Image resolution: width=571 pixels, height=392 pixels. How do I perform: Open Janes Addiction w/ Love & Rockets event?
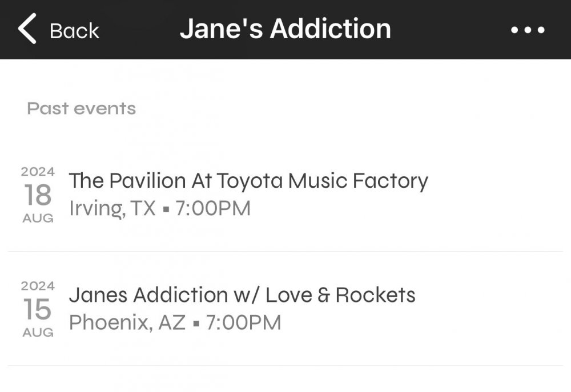pyautogui.click(x=242, y=295)
